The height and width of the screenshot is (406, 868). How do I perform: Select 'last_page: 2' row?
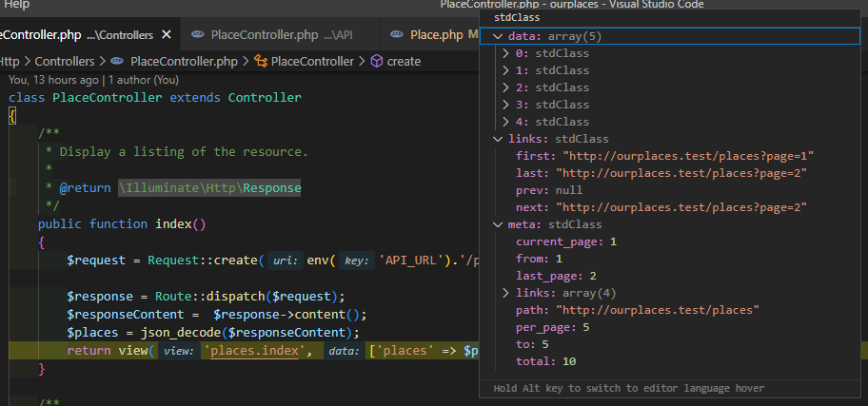click(x=670, y=276)
